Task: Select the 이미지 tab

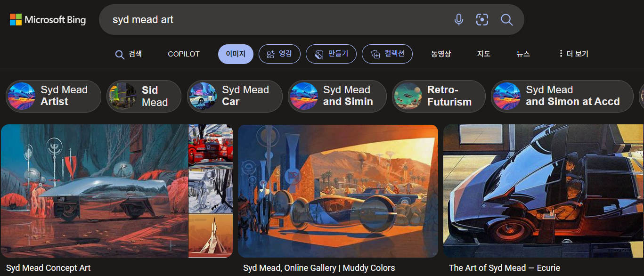Action: pyautogui.click(x=236, y=54)
